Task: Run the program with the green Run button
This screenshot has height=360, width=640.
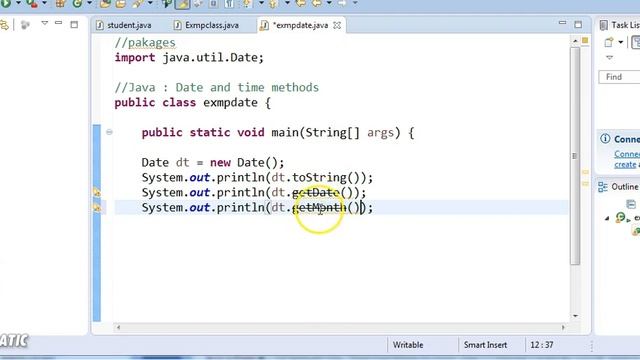Action: click(x=6, y=4)
